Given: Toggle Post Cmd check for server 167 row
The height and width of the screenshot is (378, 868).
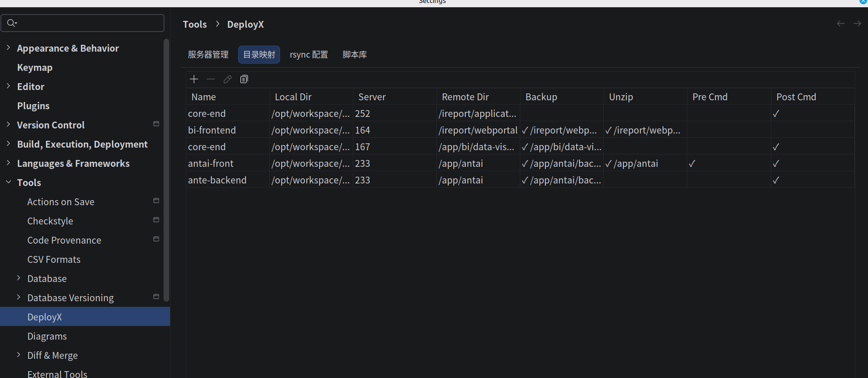Looking at the screenshot, I should [776, 147].
